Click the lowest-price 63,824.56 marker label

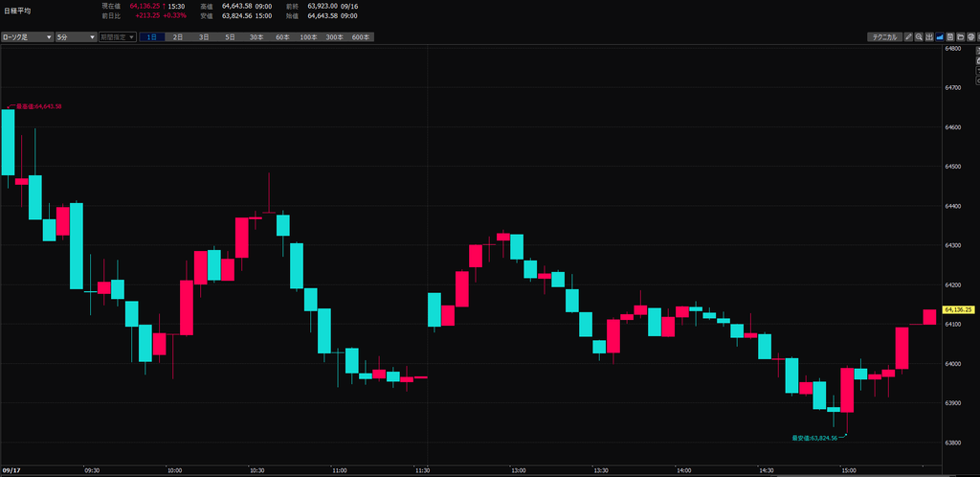point(814,438)
